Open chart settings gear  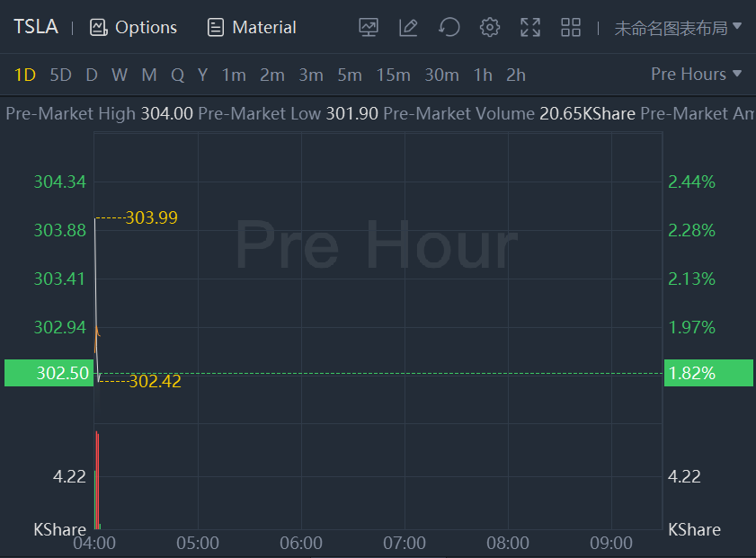point(490,27)
